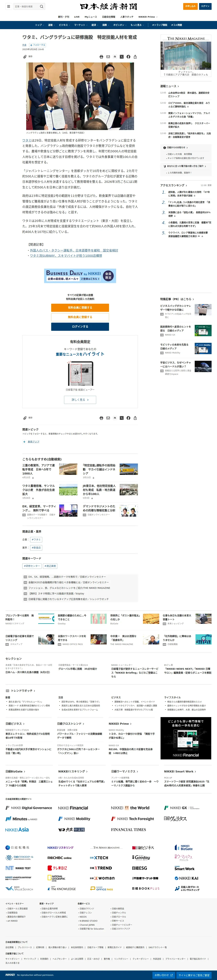Click bottom envelope email share icon
This screenshot has width=217, height=980.
point(108,418)
